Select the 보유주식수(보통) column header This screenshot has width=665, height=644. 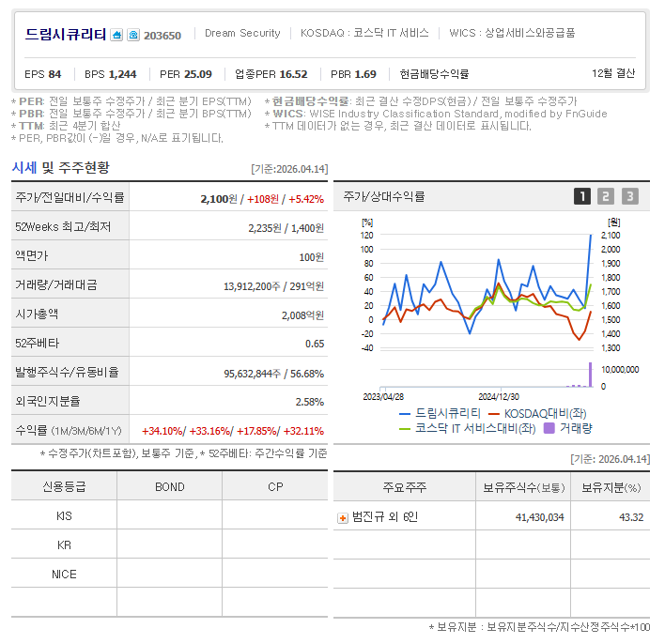pos(524,488)
